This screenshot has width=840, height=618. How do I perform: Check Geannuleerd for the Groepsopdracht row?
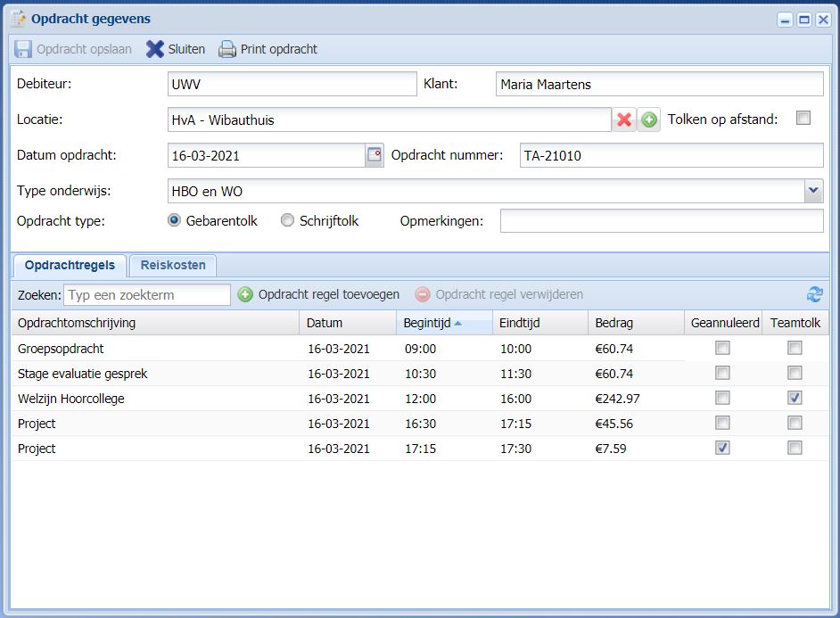(723, 348)
